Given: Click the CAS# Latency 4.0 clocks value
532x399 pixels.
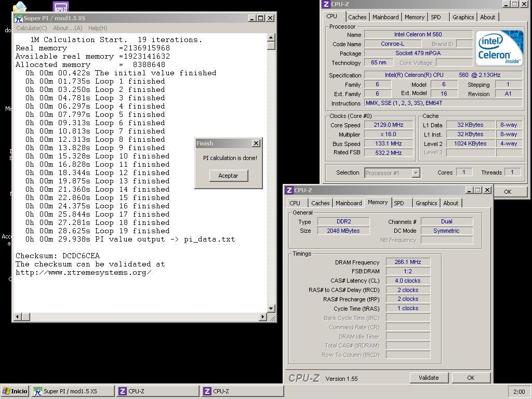Looking at the screenshot, I should tap(408, 281).
